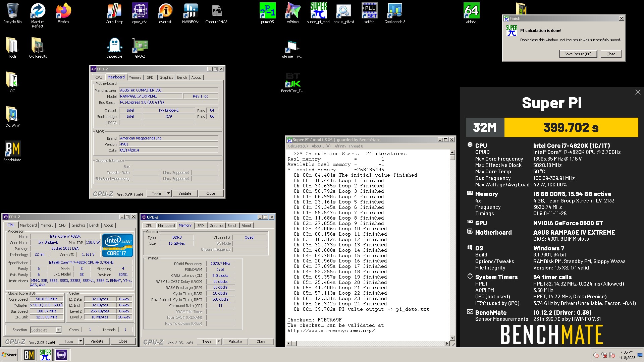Open the Recycle Bin desktop icon
Screen dimensions: 644x362
[x=12, y=13]
